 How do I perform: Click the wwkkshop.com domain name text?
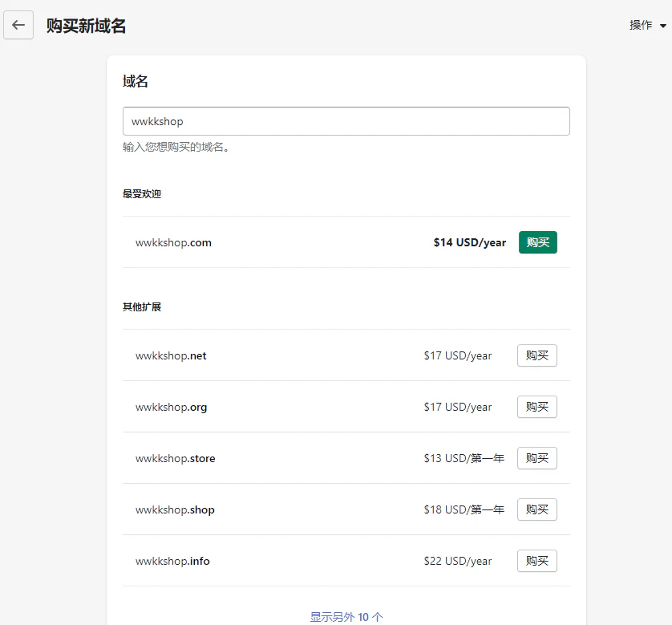click(x=173, y=242)
